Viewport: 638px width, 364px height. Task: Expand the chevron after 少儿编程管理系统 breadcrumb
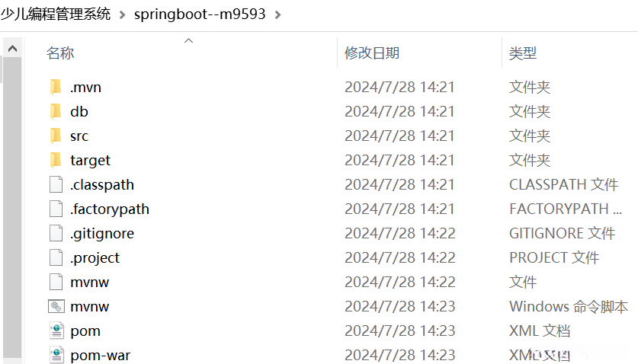122,15
